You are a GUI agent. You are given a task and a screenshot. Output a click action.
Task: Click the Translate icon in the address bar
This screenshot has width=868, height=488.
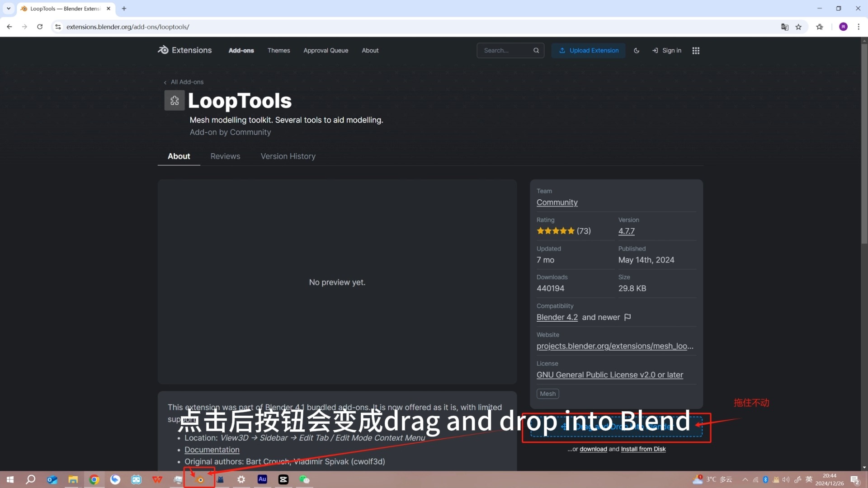click(x=784, y=27)
